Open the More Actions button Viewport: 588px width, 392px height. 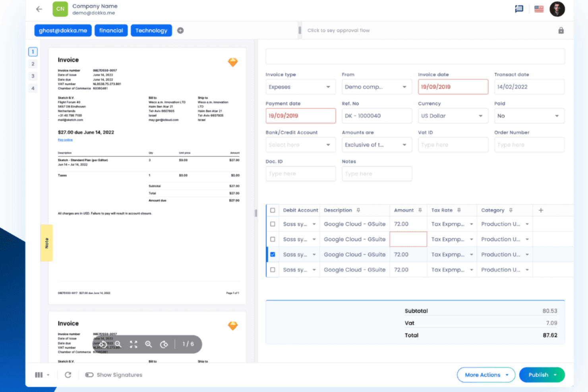(485, 375)
